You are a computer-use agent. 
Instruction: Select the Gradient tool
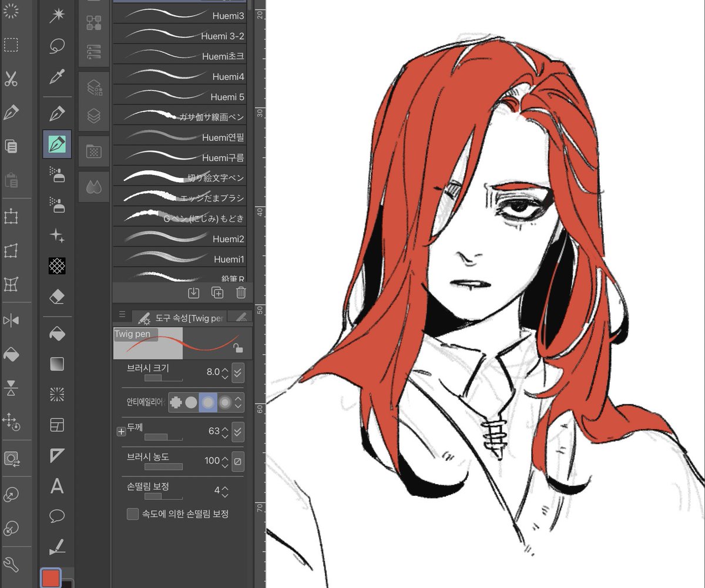[57, 364]
